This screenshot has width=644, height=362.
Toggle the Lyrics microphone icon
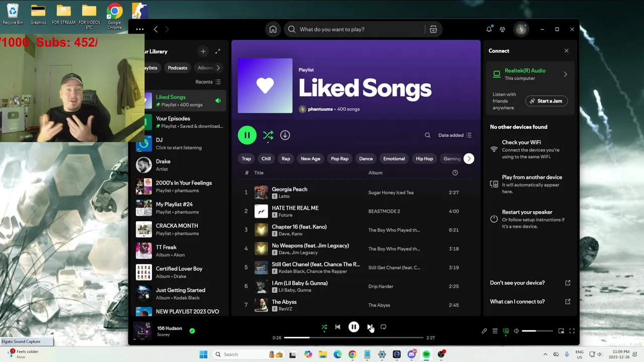click(484, 331)
